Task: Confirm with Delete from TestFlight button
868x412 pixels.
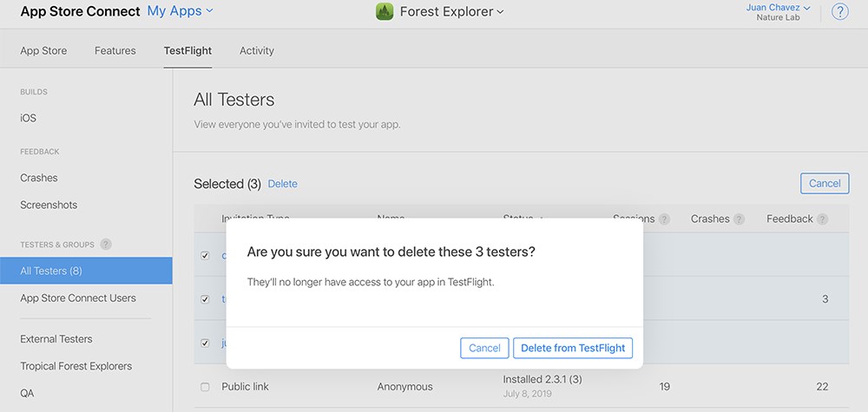Action: 573,348
